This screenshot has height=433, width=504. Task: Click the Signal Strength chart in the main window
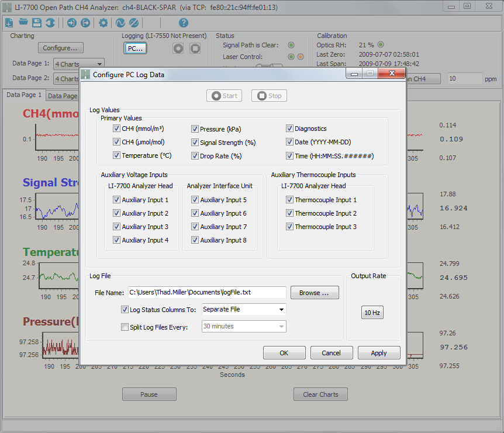57,206
